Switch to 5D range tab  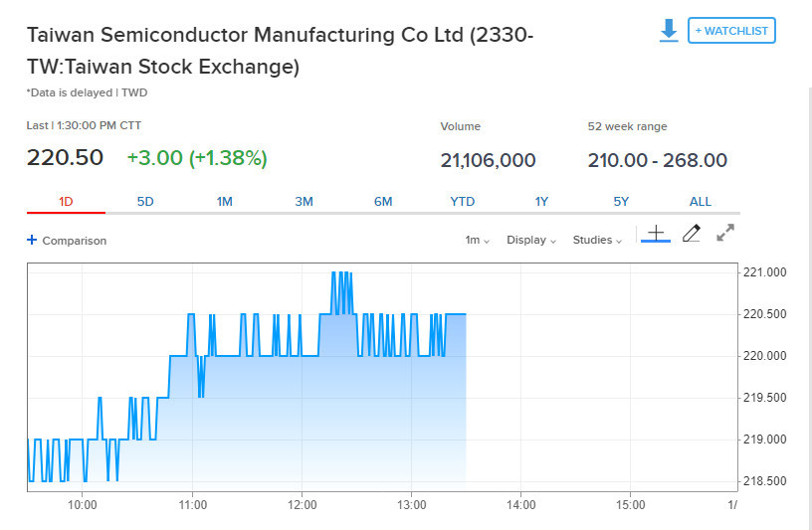click(145, 201)
